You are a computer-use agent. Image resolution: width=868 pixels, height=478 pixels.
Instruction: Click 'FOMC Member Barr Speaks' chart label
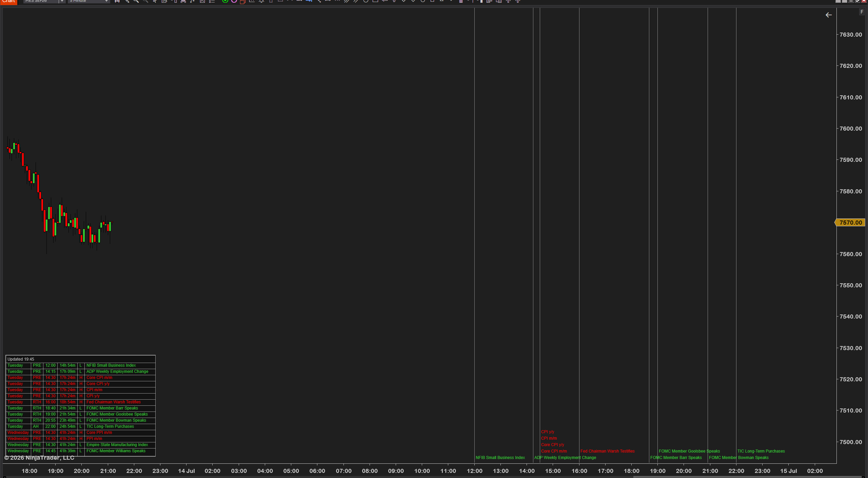[x=676, y=458]
